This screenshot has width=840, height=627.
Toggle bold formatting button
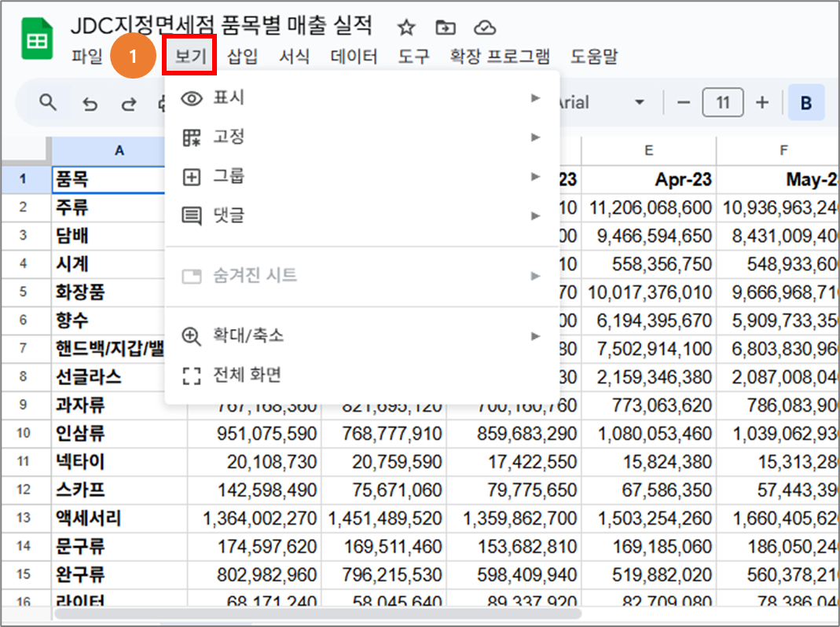click(x=806, y=102)
